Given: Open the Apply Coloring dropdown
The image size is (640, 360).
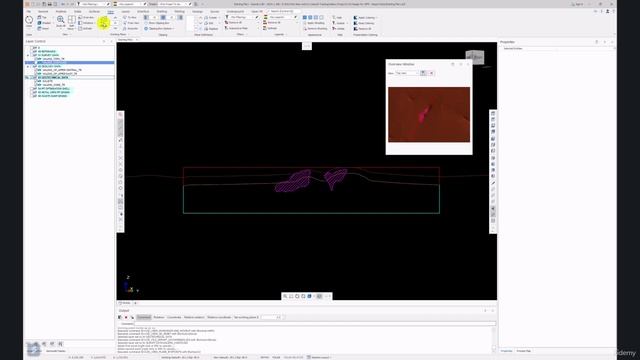Looking at the screenshot, I should 365,18.
